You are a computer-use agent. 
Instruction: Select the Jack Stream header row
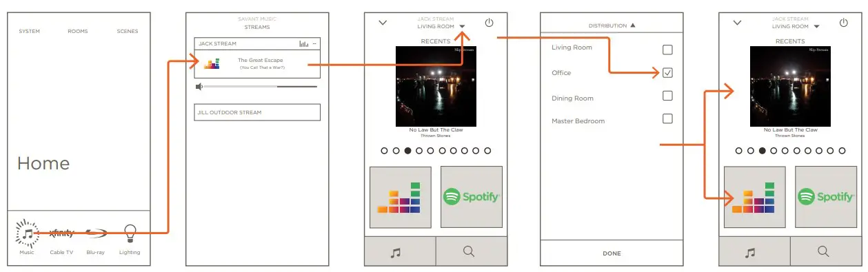pos(257,43)
